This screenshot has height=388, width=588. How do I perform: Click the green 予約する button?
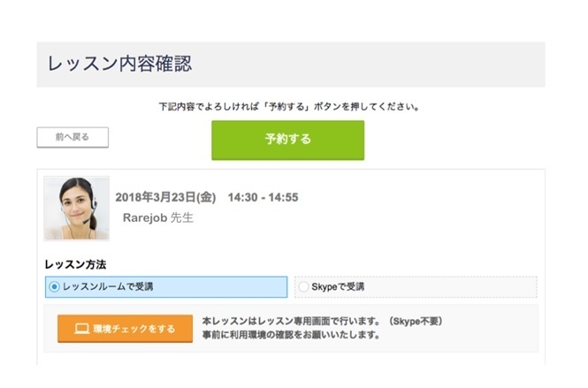coord(287,140)
